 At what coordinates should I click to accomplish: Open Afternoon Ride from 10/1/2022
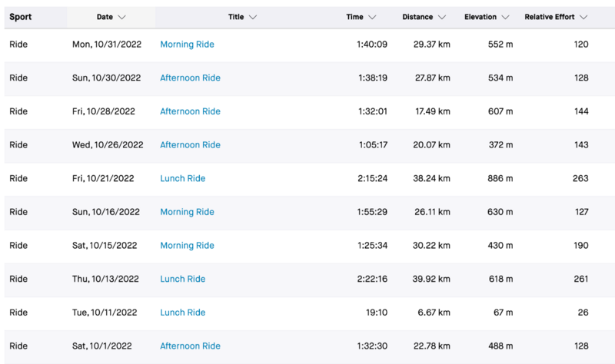[x=190, y=346]
